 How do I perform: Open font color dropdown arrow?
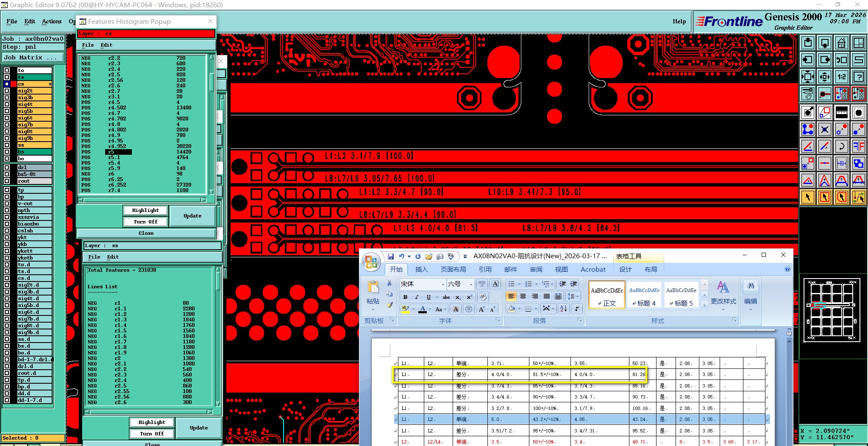430,309
